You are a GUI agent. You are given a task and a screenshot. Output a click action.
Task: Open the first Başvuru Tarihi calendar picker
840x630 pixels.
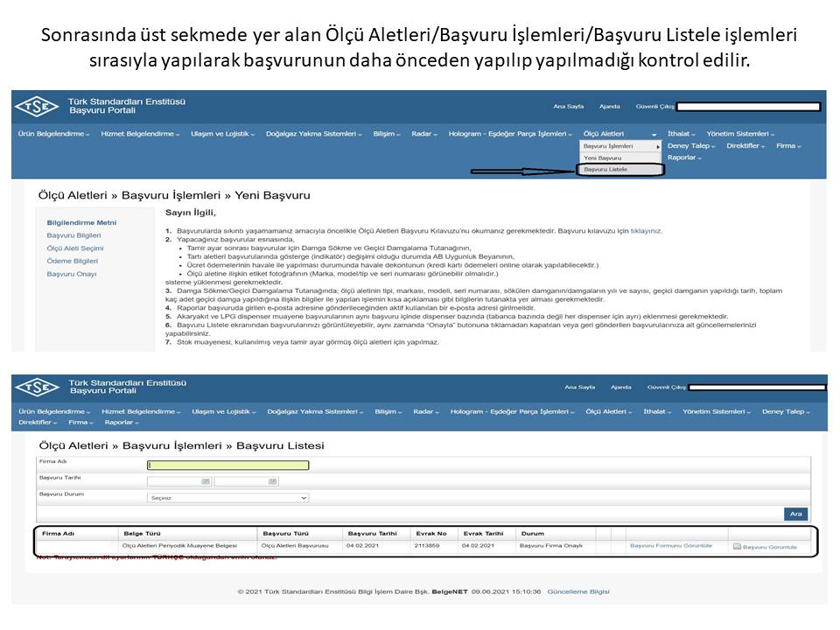click(206, 481)
